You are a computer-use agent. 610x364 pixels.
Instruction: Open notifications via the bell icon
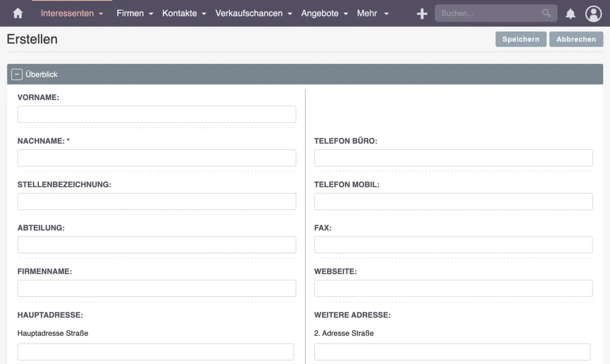pos(570,13)
